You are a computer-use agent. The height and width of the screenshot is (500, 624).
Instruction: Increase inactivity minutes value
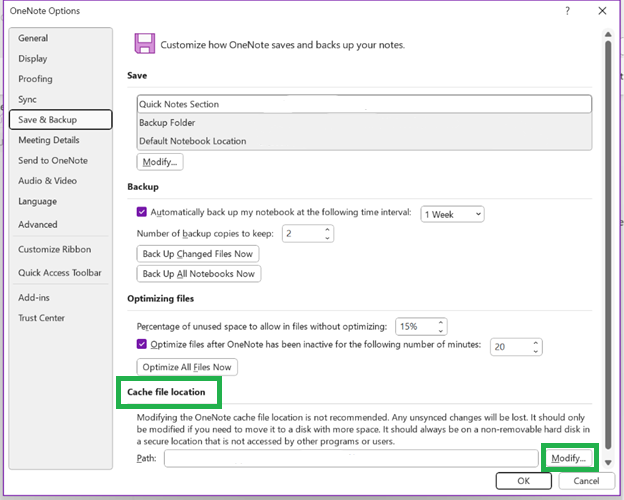coord(536,343)
